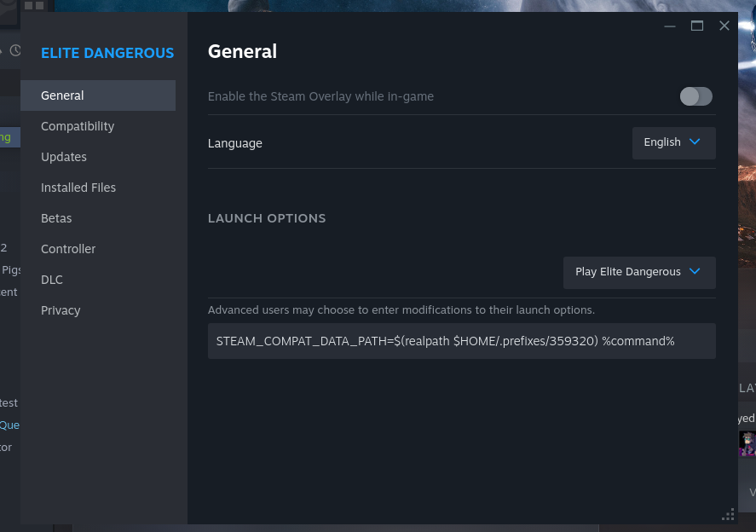Click the window resize grip icon

tap(728, 514)
